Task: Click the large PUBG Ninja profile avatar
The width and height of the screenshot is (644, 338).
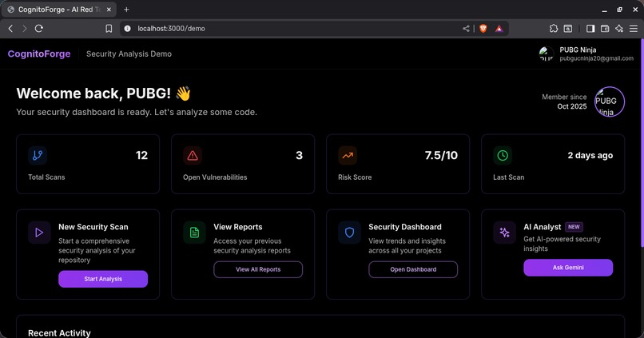Action: pyautogui.click(x=610, y=101)
